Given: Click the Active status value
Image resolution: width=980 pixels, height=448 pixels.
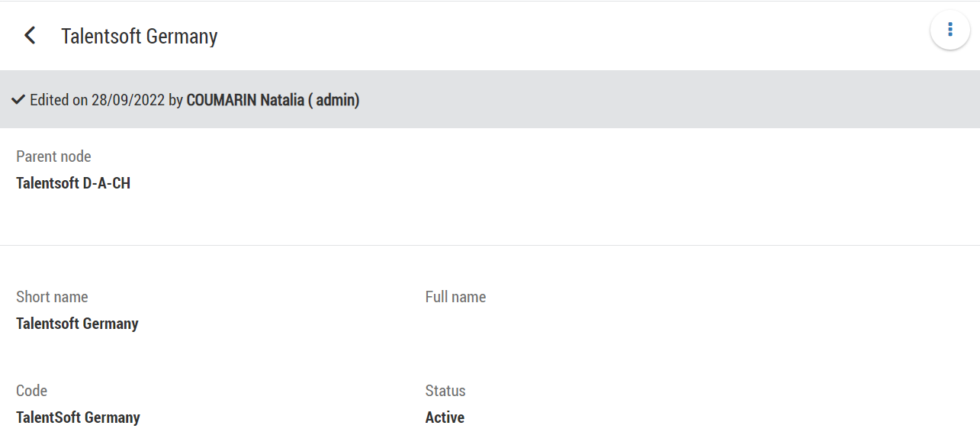Looking at the screenshot, I should point(445,417).
